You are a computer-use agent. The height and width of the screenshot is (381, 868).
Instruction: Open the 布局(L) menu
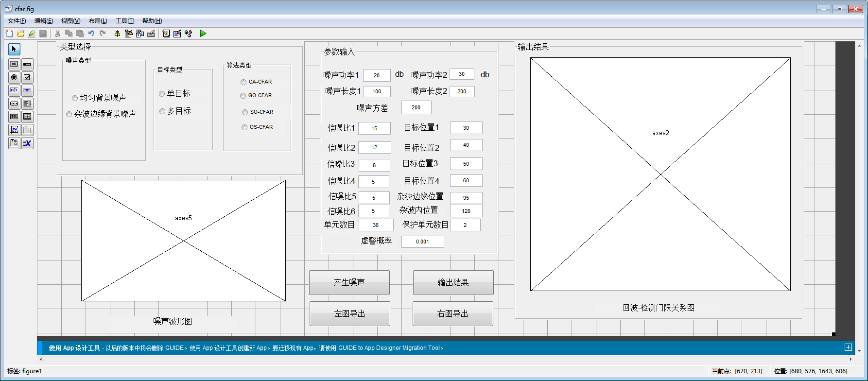click(x=98, y=21)
